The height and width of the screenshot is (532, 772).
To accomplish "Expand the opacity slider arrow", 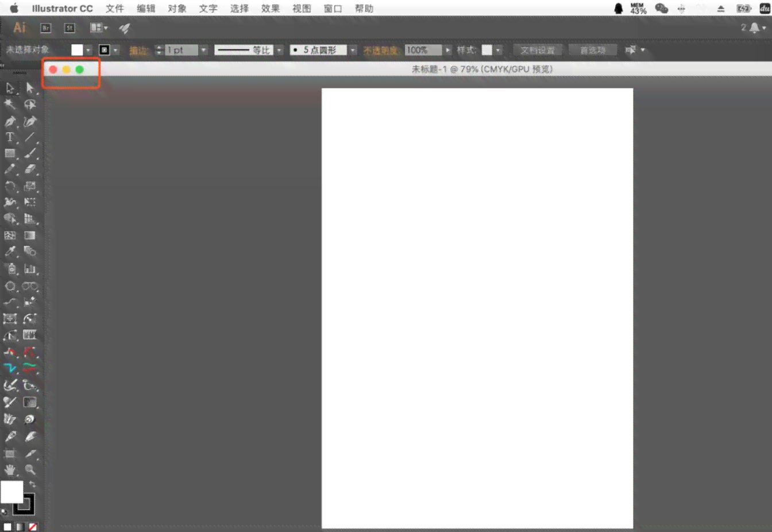I will [447, 51].
